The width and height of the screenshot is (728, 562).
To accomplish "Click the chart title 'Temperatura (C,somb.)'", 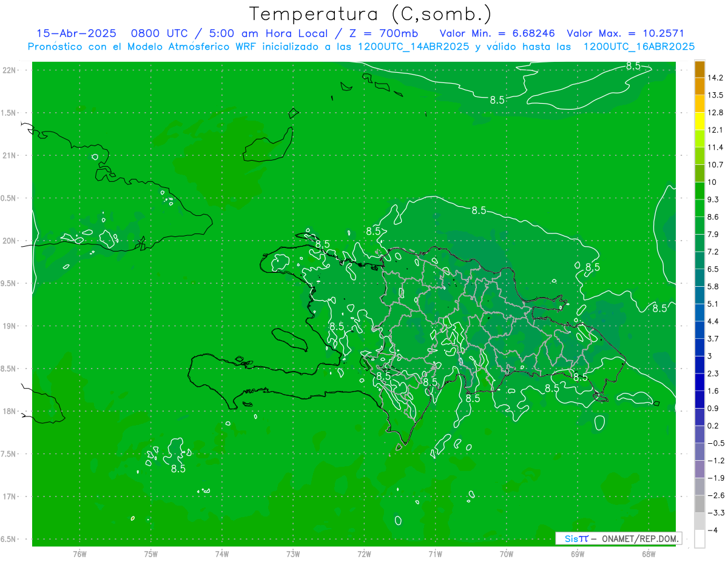I will 371,15.
